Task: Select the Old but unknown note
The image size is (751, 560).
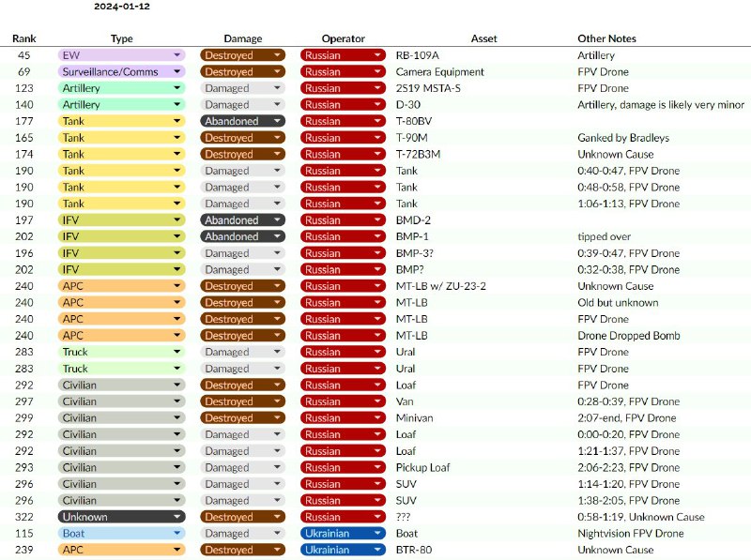Action: [x=618, y=302]
